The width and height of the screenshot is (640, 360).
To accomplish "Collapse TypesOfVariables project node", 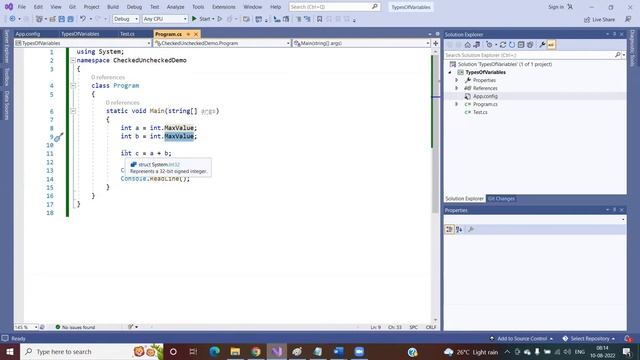I will [450, 72].
